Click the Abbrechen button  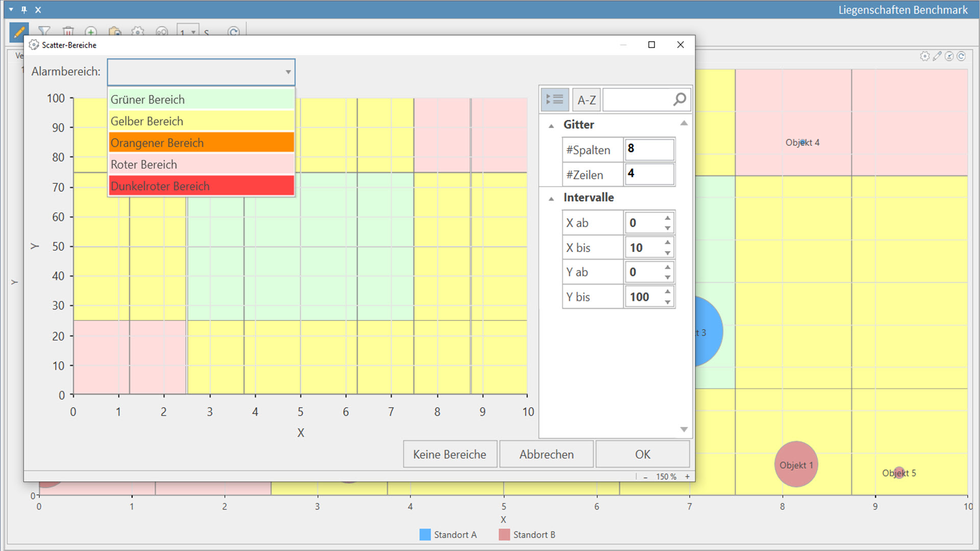click(x=546, y=454)
